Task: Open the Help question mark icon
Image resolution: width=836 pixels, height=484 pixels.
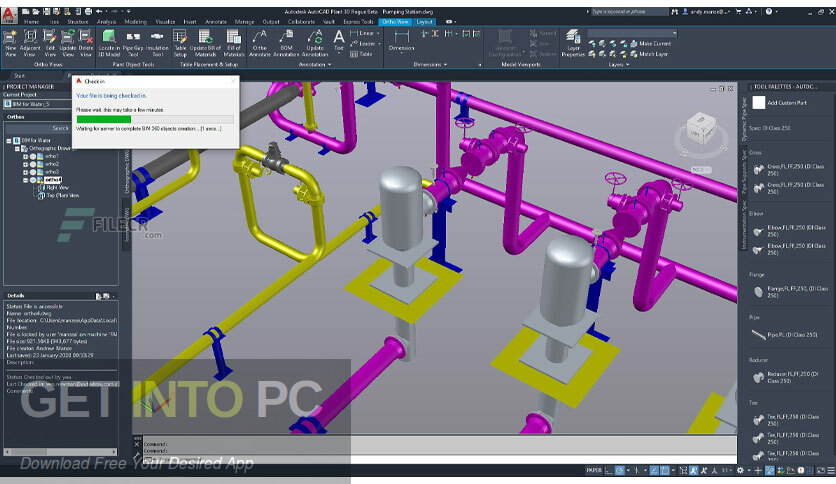Action: tap(768, 11)
